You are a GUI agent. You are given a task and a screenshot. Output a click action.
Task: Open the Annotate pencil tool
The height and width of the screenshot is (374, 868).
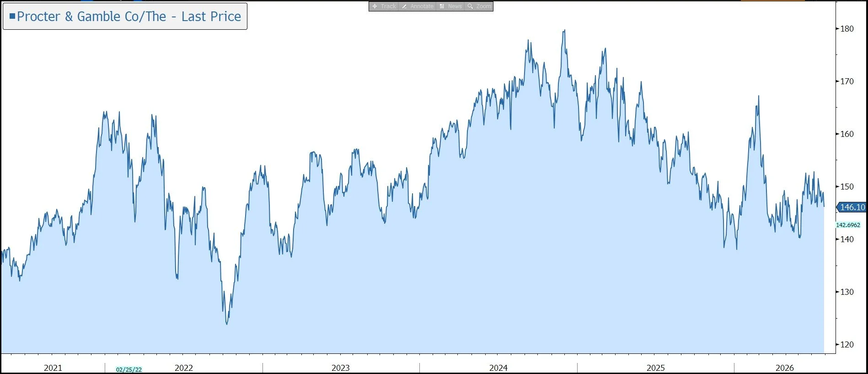418,6
